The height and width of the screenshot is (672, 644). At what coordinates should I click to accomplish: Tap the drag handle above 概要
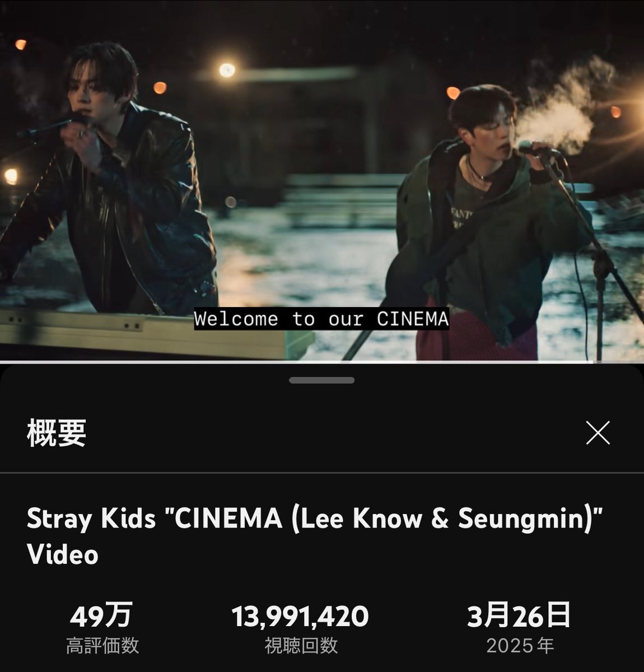pos(321,380)
